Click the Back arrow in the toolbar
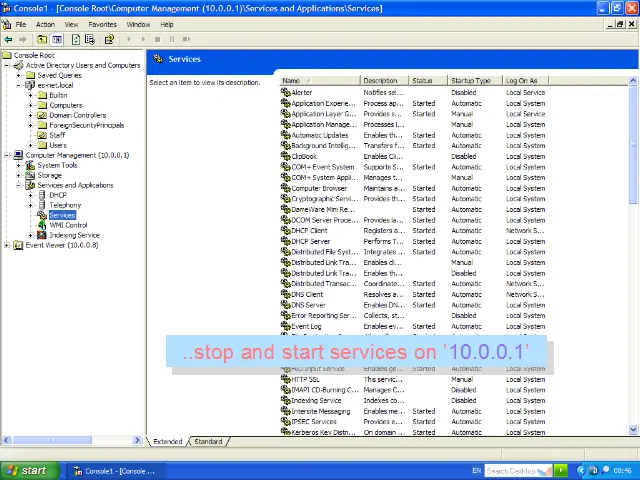This screenshot has width=640, height=480. [9, 40]
